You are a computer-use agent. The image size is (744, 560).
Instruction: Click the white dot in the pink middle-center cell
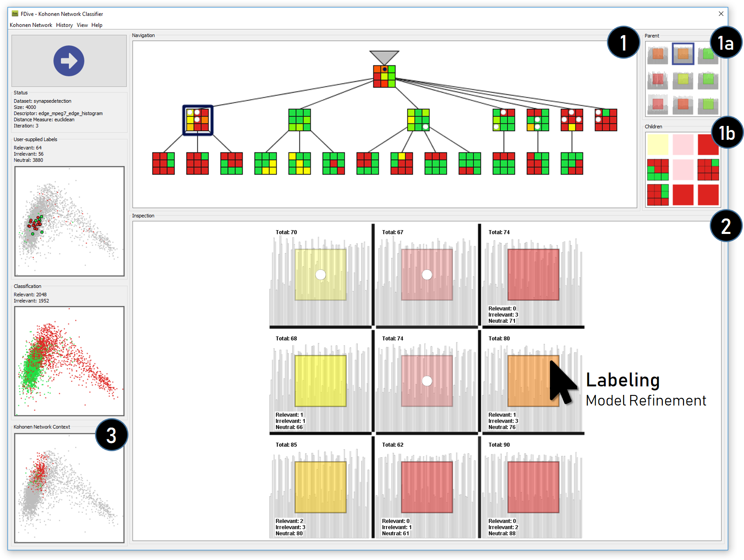click(427, 381)
